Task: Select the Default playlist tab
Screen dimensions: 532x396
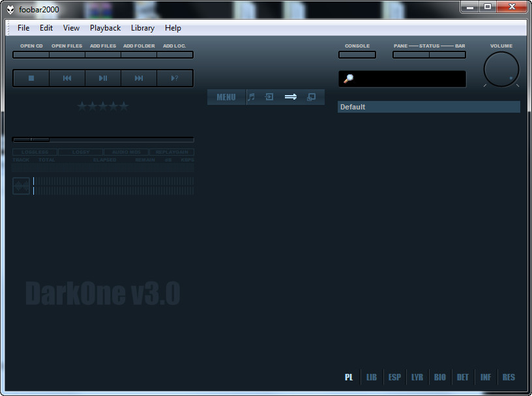Action: tap(429, 107)
